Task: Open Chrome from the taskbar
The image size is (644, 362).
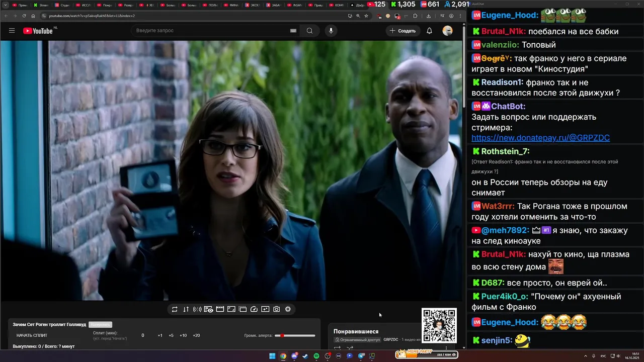Action: (x=283, y=356)
